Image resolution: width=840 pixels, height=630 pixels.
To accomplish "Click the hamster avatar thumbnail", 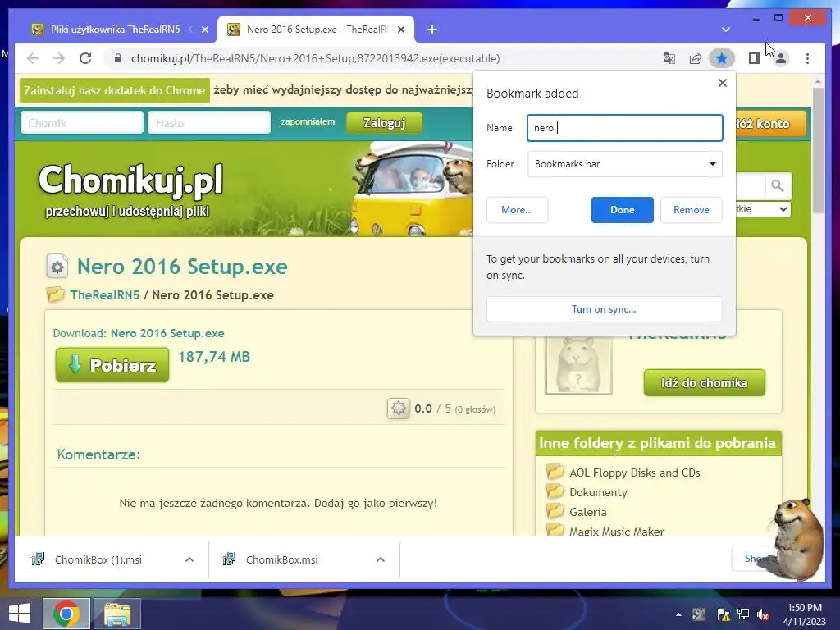I will [578, 365].
